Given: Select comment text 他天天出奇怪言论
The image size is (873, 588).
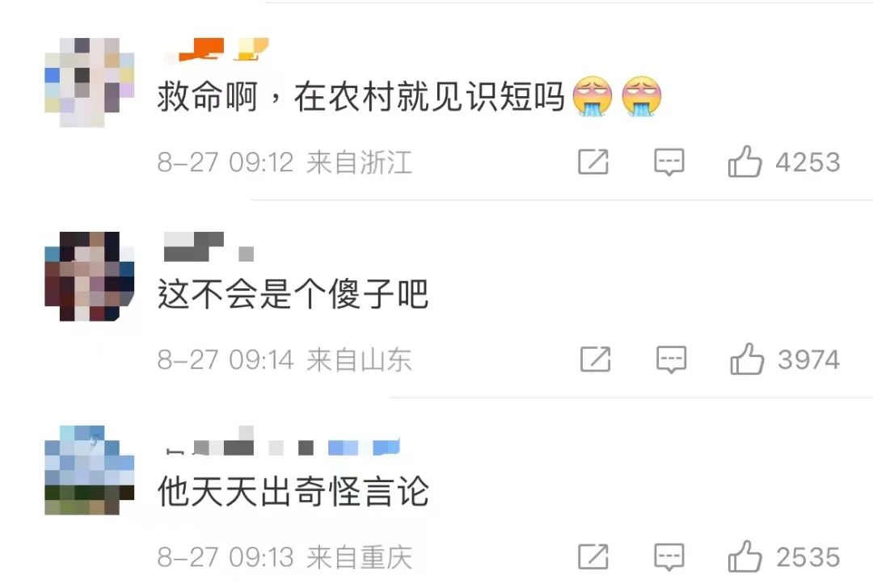Looking at the screenshot, I should point(293,491).
